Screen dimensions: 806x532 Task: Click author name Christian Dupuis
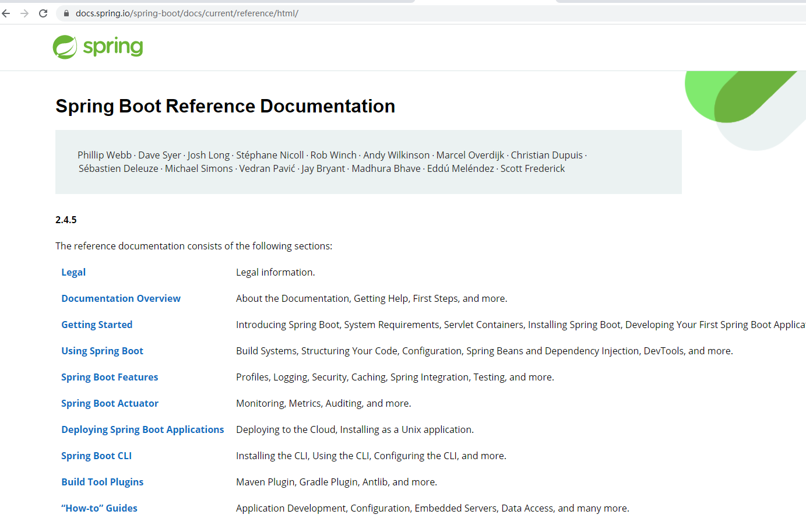(547, 155)
